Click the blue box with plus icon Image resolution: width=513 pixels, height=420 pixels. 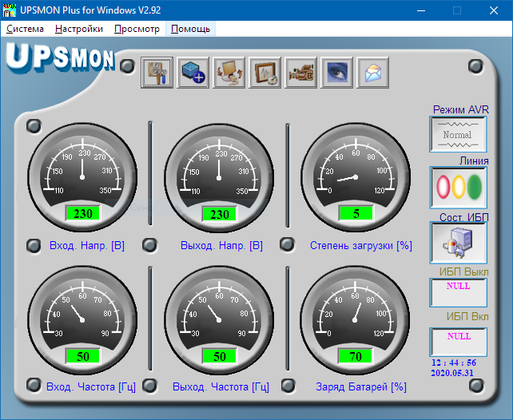pyautogui.click(x=193, y=73)
